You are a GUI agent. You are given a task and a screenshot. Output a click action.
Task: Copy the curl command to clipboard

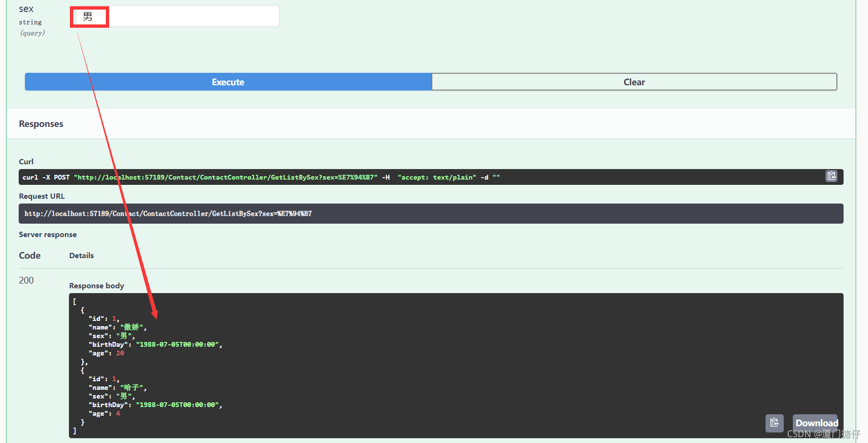pyautogui.click(x=832, y=176)
